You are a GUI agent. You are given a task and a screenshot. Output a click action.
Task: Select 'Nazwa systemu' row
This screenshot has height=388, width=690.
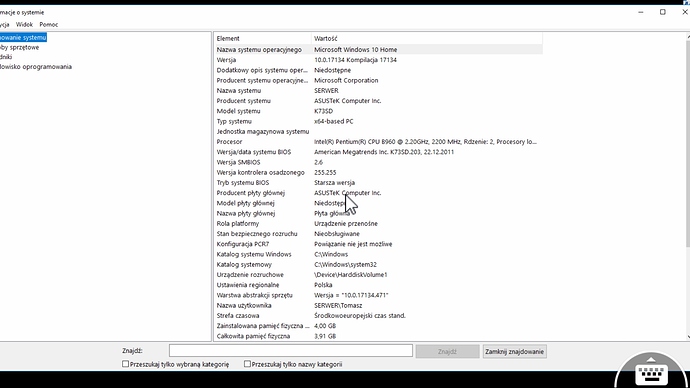pyautogui.click(x=378, y=91)
